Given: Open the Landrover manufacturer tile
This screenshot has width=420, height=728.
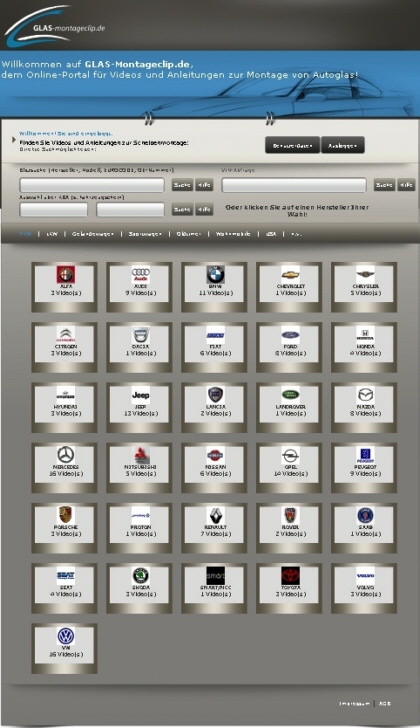Looking at the screenshot, I should pos(289,407).
